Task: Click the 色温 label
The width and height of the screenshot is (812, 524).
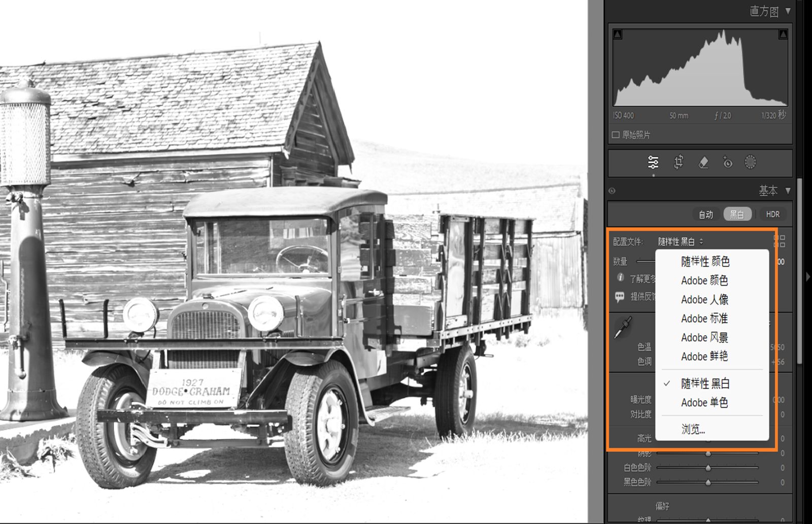Action: tap(644, 347)
